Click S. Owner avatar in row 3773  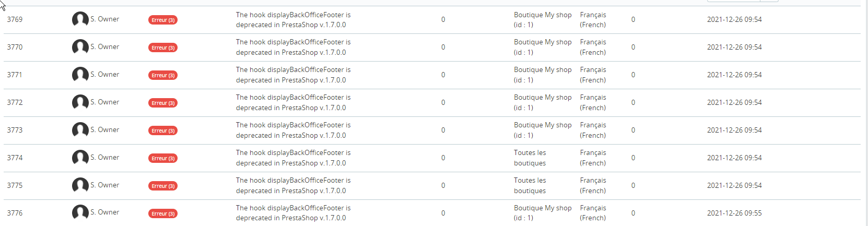click(80, 130)
